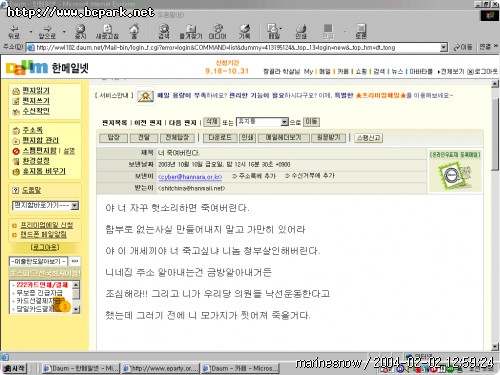Viewport: 500px width, 375px height.
Task: Click the 삭제 delete button
Action: point(211,122)
